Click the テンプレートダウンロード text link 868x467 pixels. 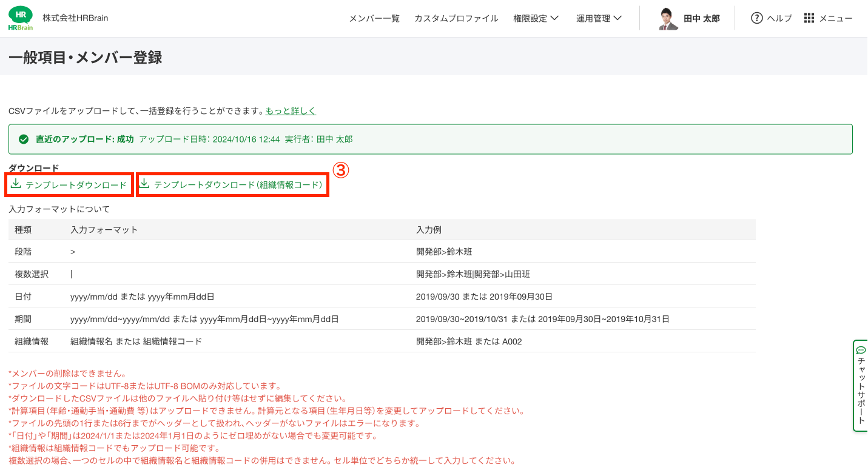(76, 184)
